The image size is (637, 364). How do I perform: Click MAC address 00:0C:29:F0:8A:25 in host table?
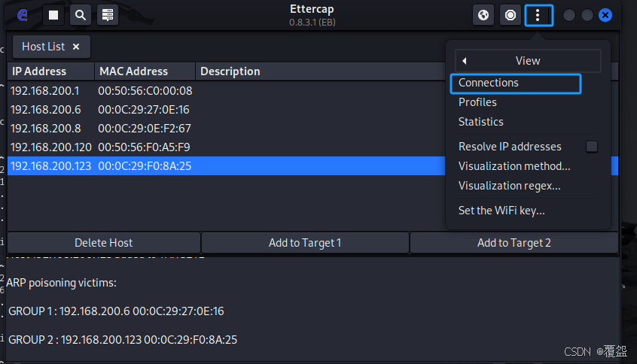click(145, 166)
